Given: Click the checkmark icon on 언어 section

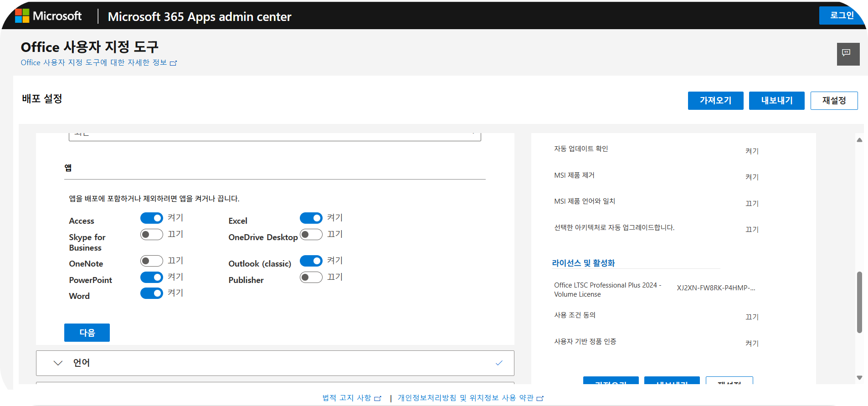Looking at the screenshot, I should 499,363.
